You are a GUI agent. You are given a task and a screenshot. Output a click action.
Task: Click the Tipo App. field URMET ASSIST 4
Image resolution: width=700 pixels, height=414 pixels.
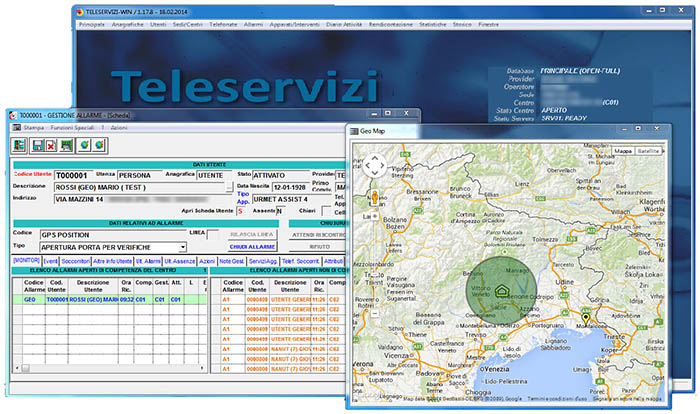coord(292,199)
